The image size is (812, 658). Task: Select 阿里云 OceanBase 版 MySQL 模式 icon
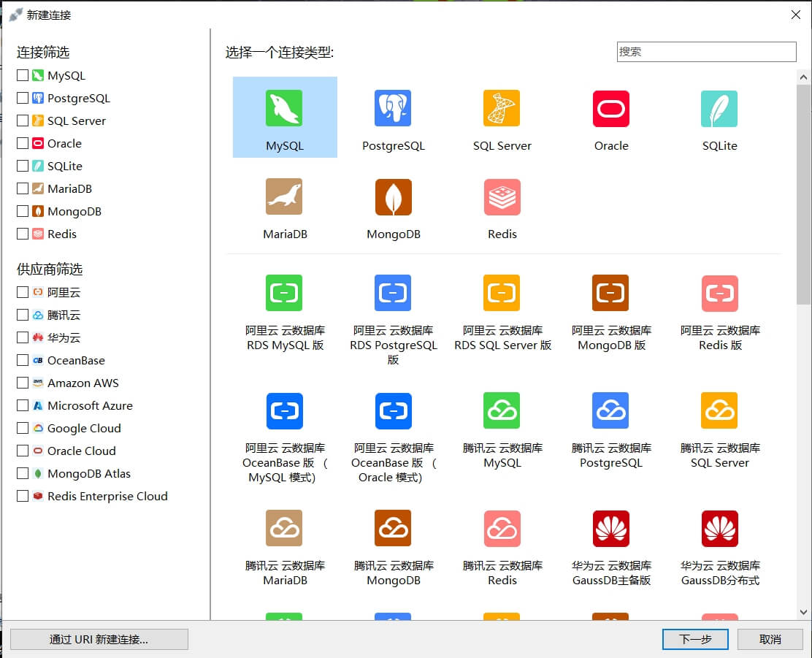[x=284, y=411]
